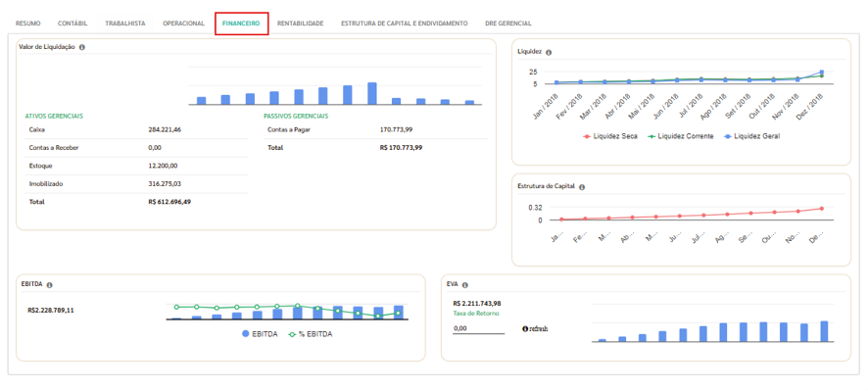The height and width of the screenshot is (390, 868).
Task: Click the tallest bar in Valor de Liquidação chart
Action: [372, 94]
